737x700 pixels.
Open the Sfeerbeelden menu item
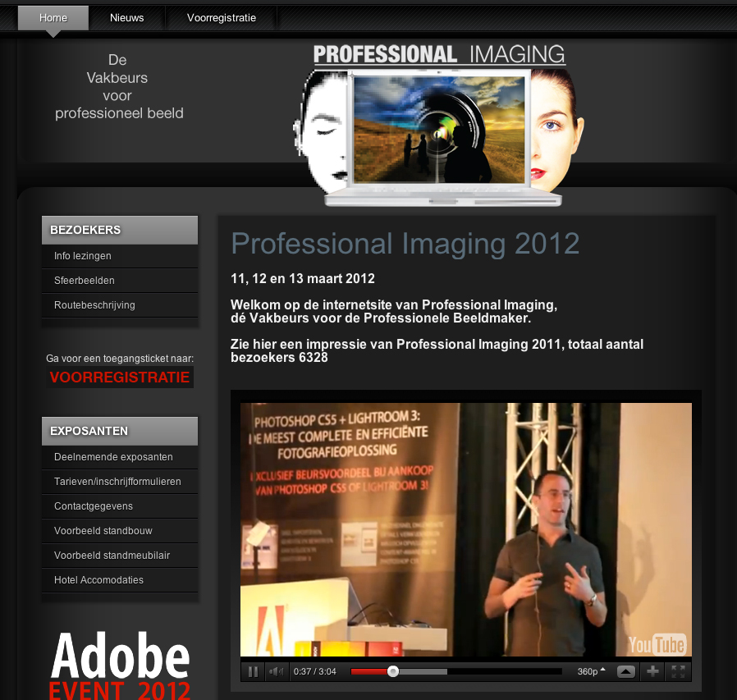[120, 281]
